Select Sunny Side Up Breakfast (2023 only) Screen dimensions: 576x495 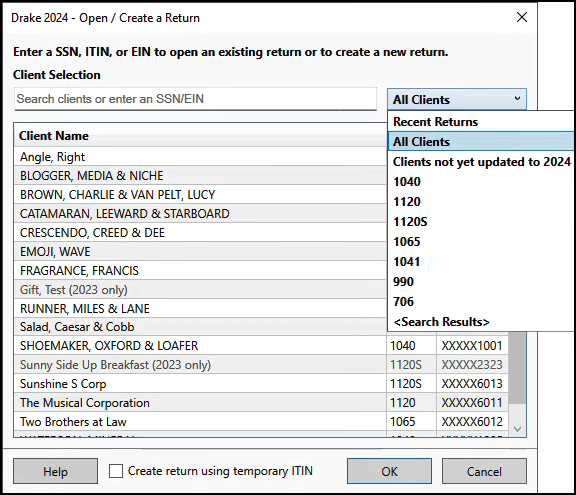click(200, 365)
